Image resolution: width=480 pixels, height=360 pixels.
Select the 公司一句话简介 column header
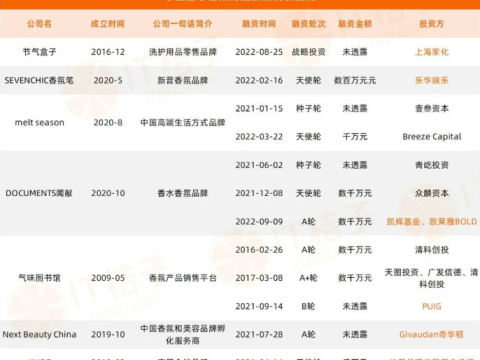182,24
